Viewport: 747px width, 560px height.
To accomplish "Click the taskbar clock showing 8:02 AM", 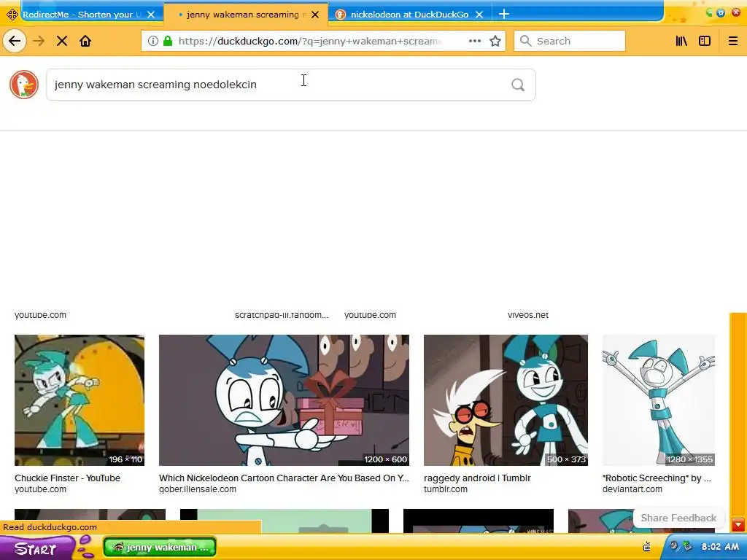I will click(x=720, y=547).
